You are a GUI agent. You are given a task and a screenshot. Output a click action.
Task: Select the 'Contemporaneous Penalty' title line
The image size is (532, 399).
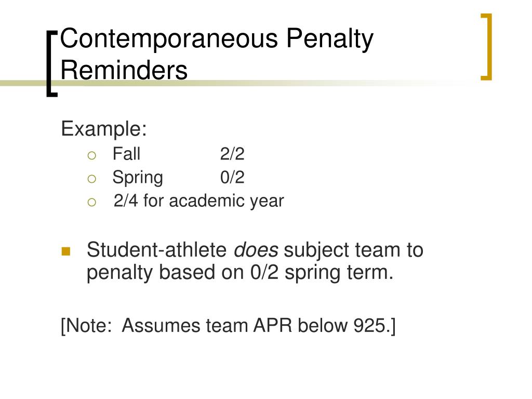pyautogui.click(x=217, y=39)
